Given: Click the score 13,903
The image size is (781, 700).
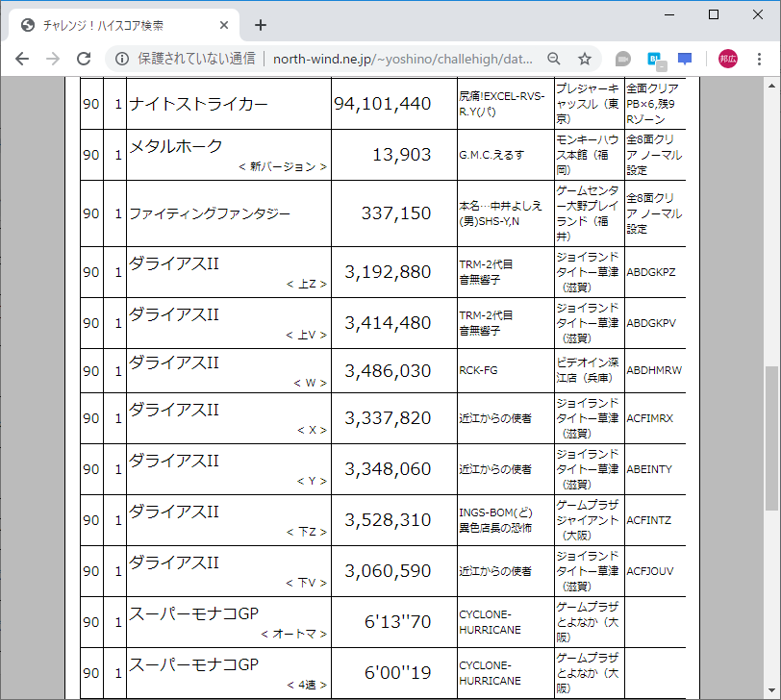Looking at the screenshot, I should (401, 155).
